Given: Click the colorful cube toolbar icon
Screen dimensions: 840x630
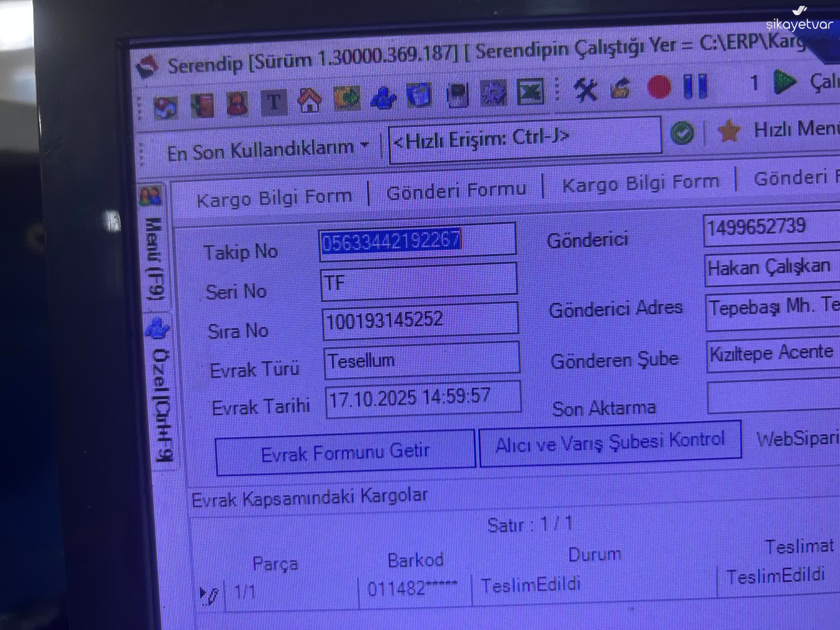Looking at the screenshot, I should (x=165, y=108).
